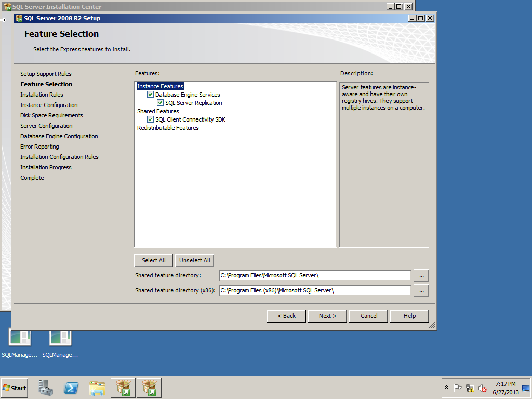Select the Shared Features tree node
Viewport: 532px width, 399px height.
click(158, 111)
